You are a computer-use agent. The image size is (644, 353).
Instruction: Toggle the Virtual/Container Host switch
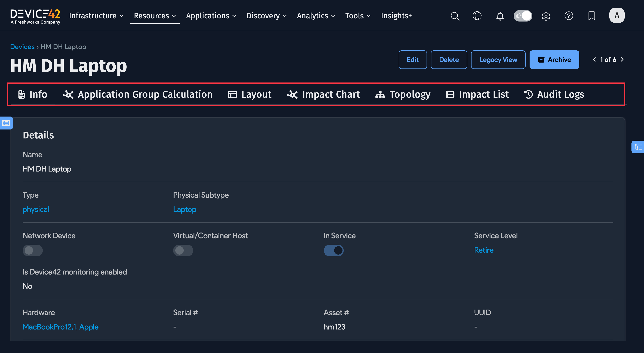click(183, 250)
